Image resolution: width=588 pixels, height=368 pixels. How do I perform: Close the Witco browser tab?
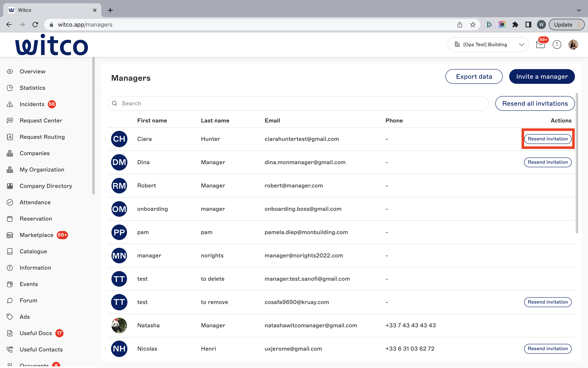tap(95, 10)
